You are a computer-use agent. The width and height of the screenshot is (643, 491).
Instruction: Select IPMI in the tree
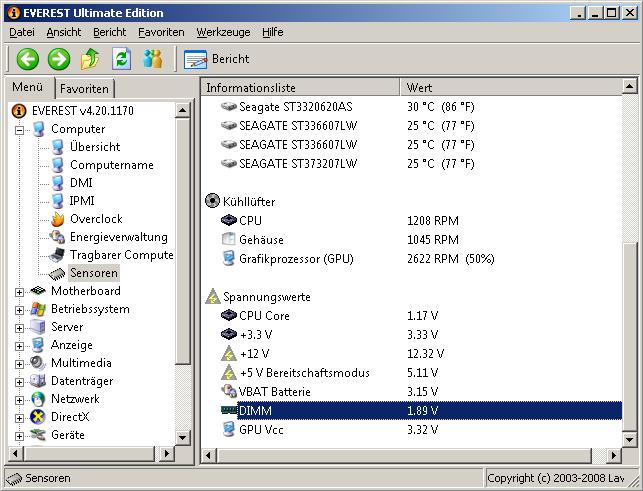[x=82, y=201]
